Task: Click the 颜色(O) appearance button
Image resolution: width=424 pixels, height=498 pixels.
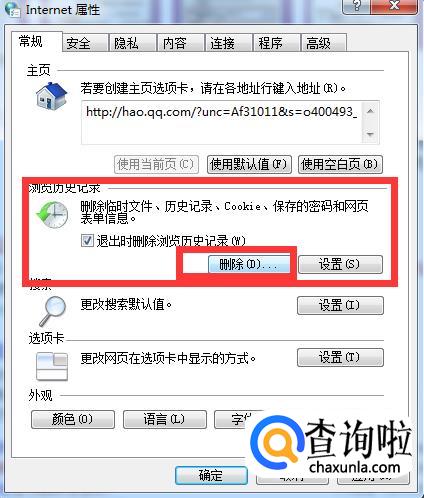Action: pyautogui.click(x=73, y=419)
